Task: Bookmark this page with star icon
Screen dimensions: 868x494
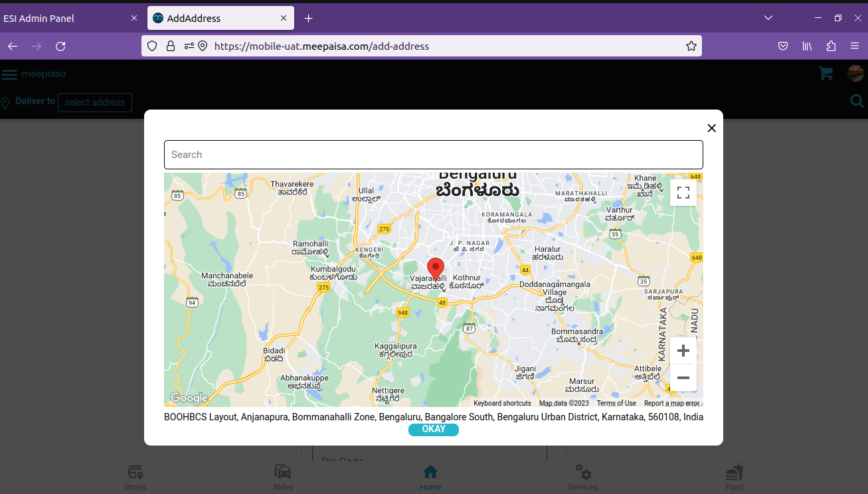Action: [691, 46]
